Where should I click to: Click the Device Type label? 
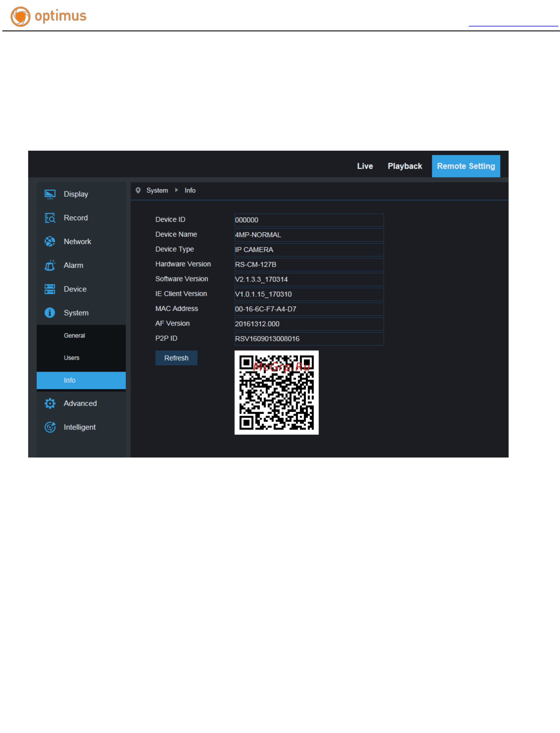click(174, 249)
